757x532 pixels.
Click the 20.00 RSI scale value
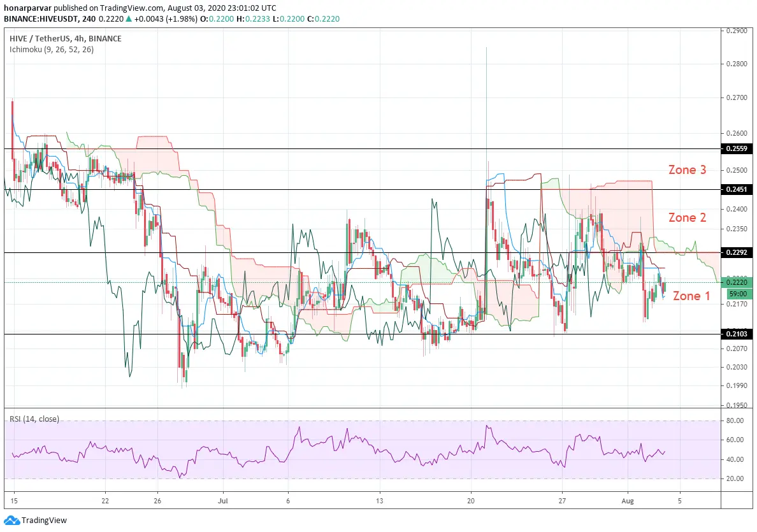735,478
